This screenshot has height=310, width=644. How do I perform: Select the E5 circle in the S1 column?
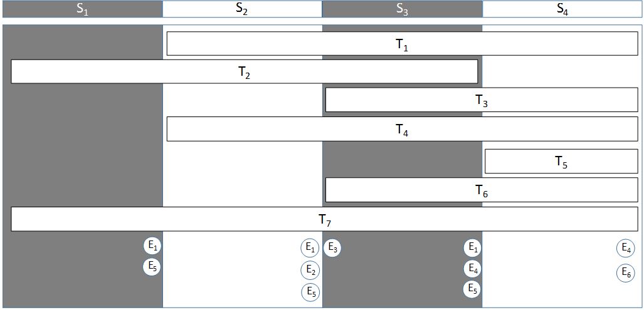pos(152,267)
